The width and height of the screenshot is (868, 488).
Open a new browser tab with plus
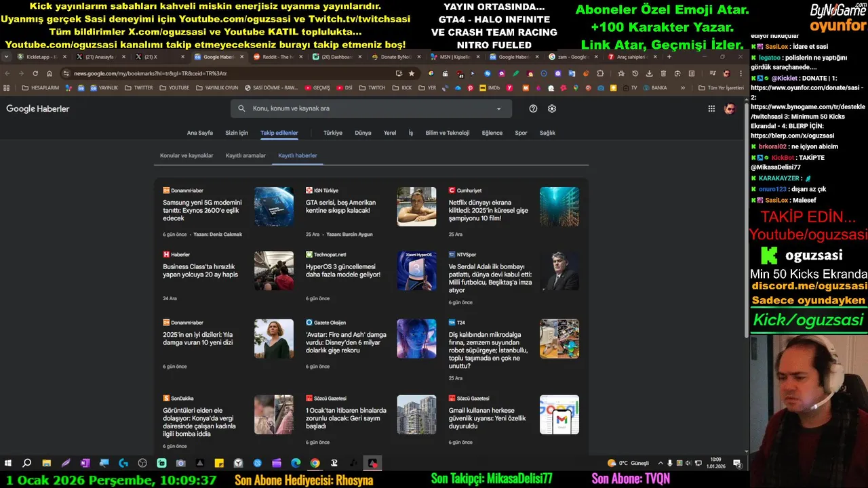(669, 57)
